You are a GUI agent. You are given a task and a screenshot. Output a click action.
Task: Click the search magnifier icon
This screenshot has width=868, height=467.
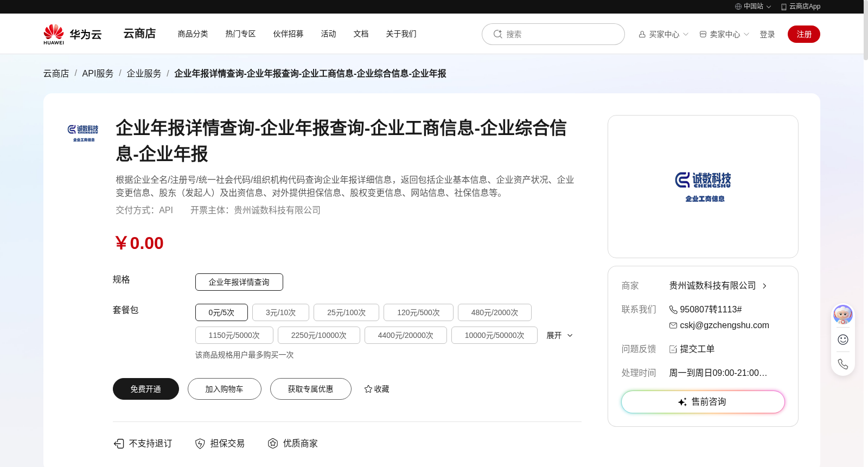click(497, 34)
